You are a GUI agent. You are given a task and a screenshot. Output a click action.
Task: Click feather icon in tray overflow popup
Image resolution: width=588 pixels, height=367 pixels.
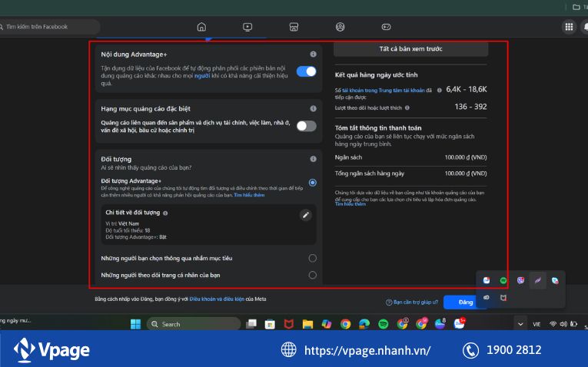[538, 280]
